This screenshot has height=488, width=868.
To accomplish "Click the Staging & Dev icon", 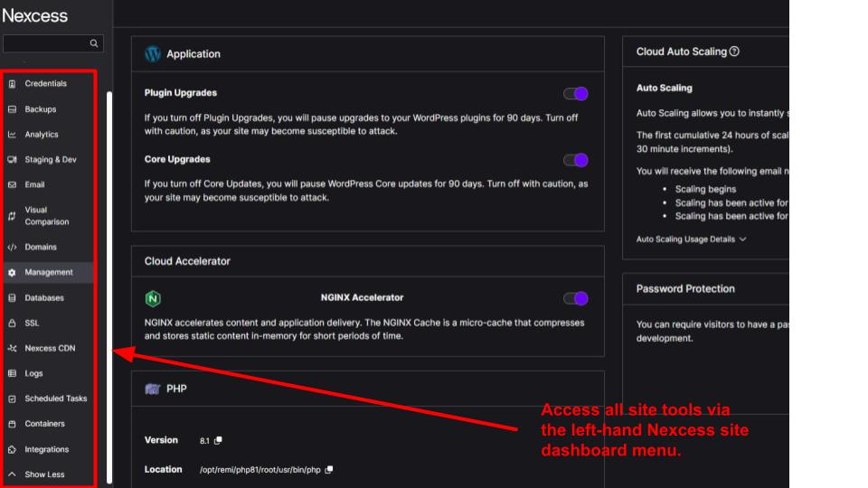I will (x=12, y=159).
